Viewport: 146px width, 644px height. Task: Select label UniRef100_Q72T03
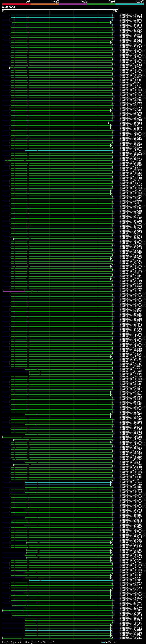coord(131,259)
